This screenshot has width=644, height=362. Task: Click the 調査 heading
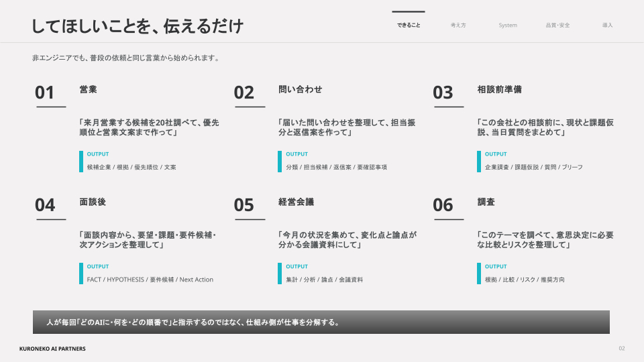click(x=486, y=202)
